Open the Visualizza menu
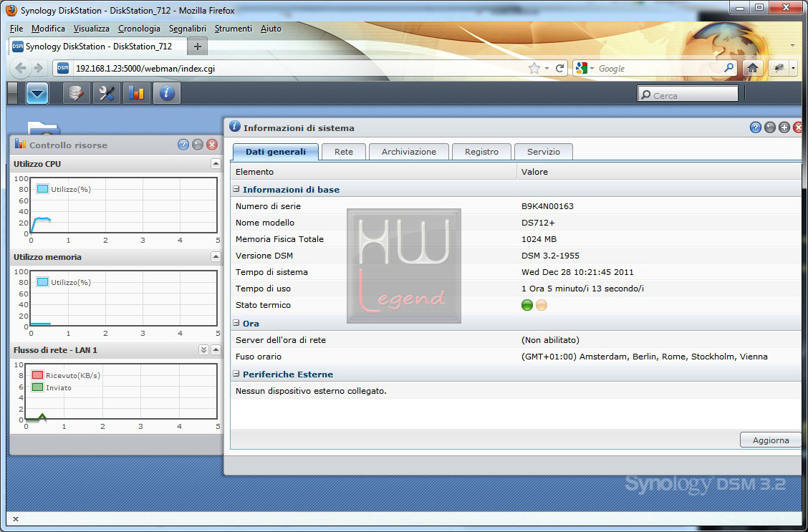The height and width of the screenshot is (532, 808). (x=91, y=29)
